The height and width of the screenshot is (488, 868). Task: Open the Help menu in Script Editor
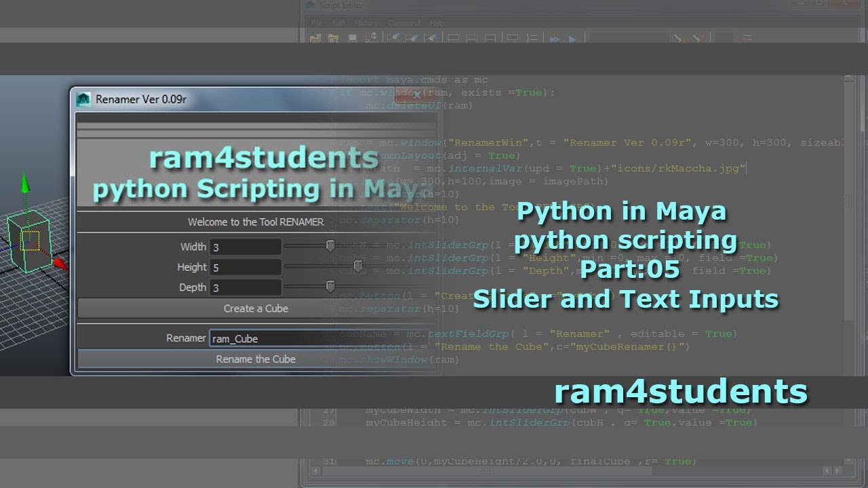(437, 23)
